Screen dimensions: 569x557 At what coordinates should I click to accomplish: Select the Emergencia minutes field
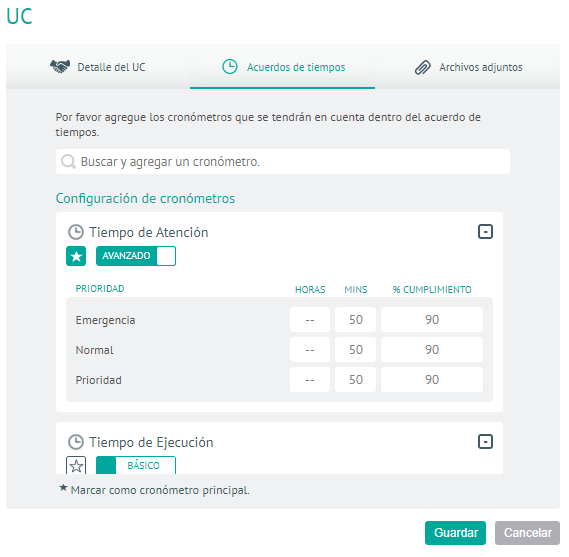(x=355, y=320)
